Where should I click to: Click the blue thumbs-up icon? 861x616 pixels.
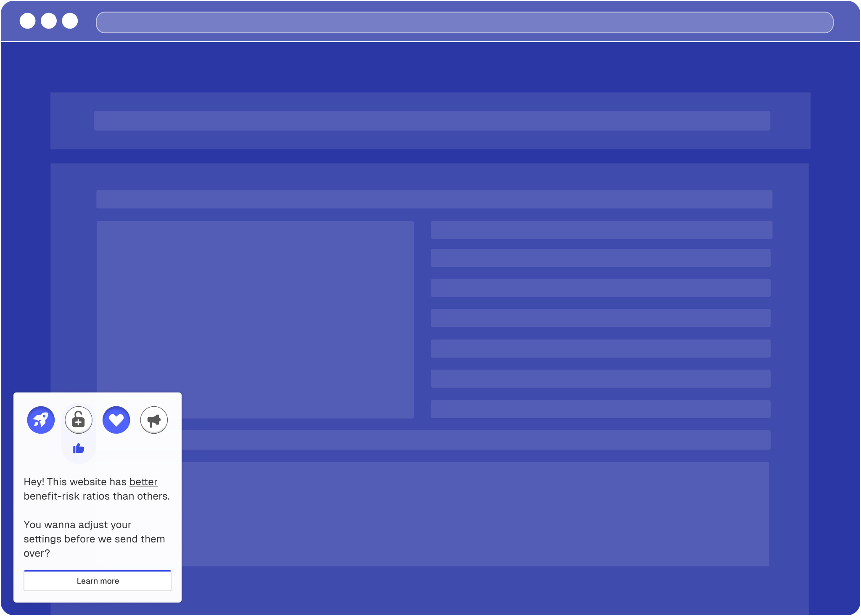(79, 449)
